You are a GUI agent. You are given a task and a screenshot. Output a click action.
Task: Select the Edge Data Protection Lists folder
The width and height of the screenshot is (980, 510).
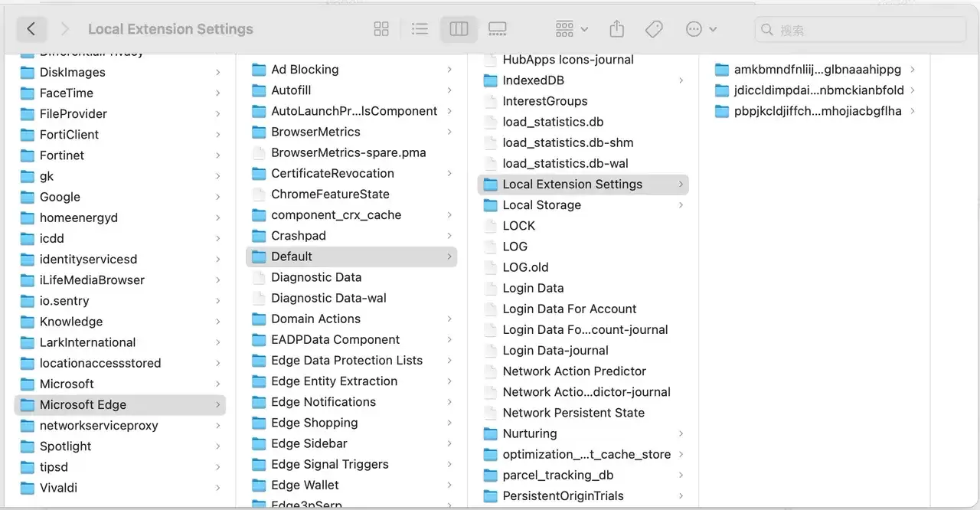pos(351,361)
